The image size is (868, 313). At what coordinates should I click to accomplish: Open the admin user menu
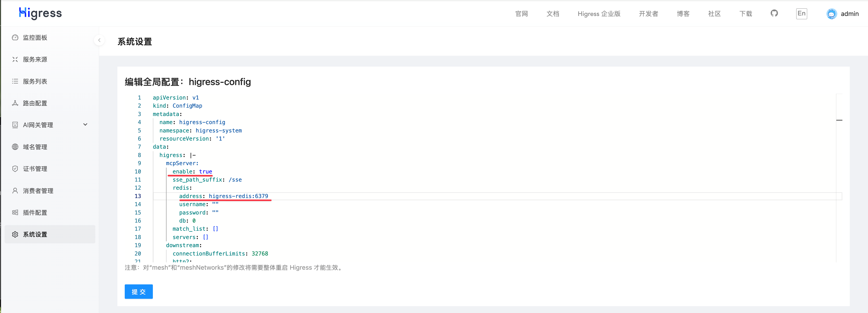point(849,14)
